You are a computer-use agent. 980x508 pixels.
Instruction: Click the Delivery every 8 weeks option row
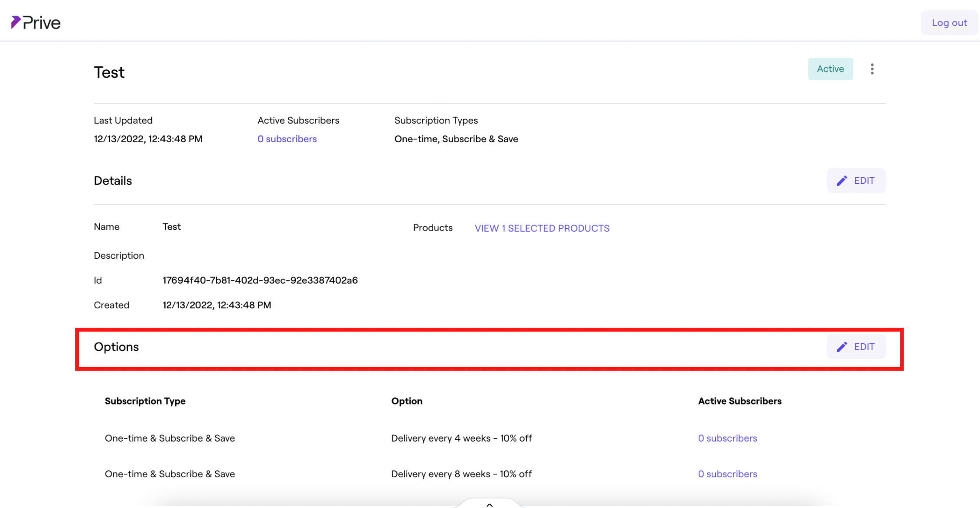point(461,474)
